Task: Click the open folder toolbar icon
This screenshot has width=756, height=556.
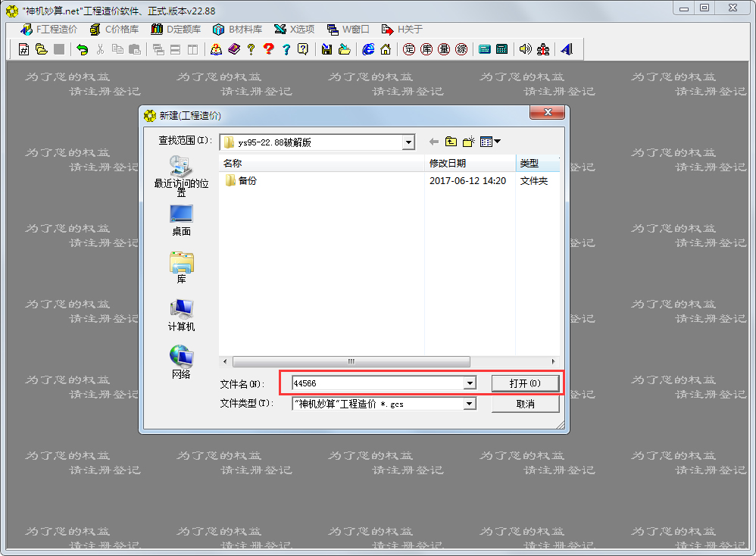Action: point(42,49)
